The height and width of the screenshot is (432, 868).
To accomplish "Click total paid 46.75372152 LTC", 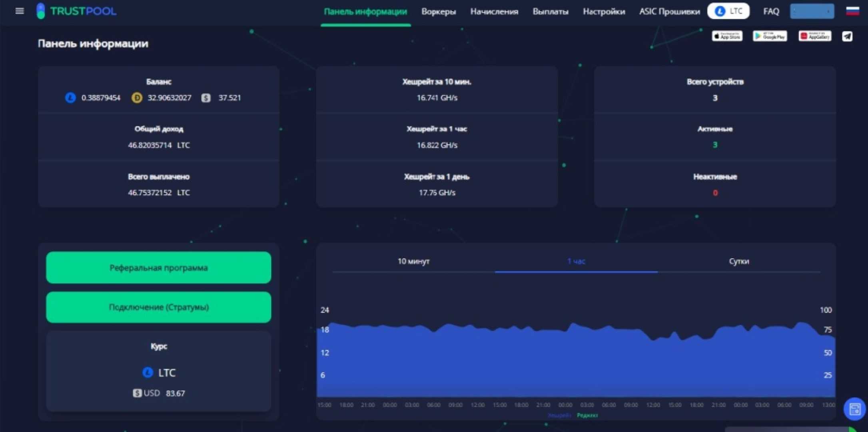I will tap(159, 192).
